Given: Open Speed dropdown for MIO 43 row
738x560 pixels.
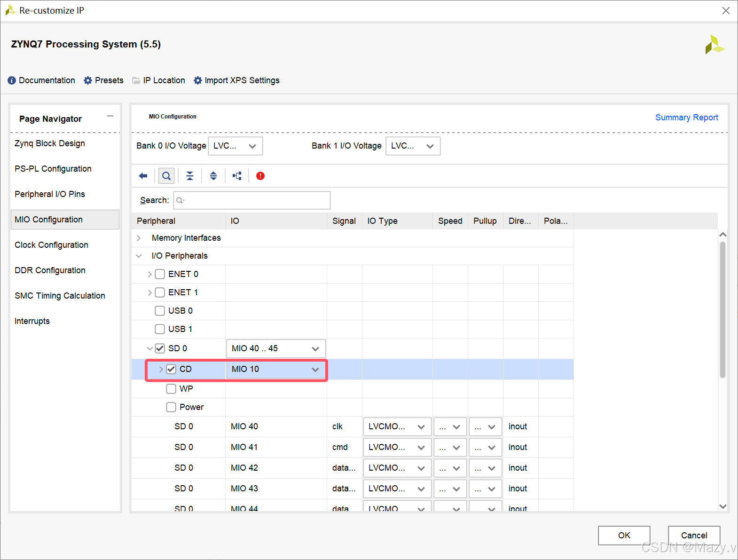Looking at the screenshot, I should pyautogui.click(x=450, y=489).
